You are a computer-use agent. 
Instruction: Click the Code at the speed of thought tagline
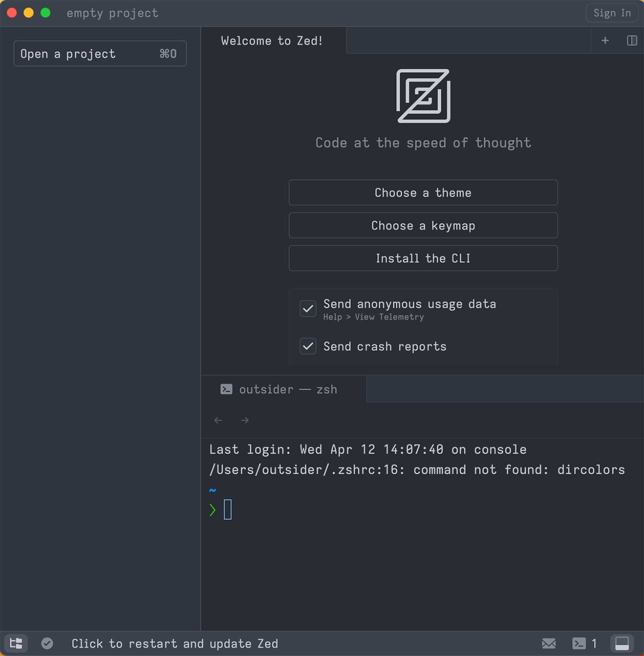[x=423, y=143]
